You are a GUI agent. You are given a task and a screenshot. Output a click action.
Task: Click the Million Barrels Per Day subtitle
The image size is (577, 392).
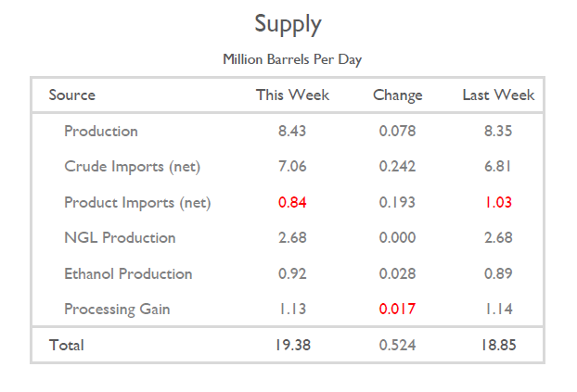point(292,59)
